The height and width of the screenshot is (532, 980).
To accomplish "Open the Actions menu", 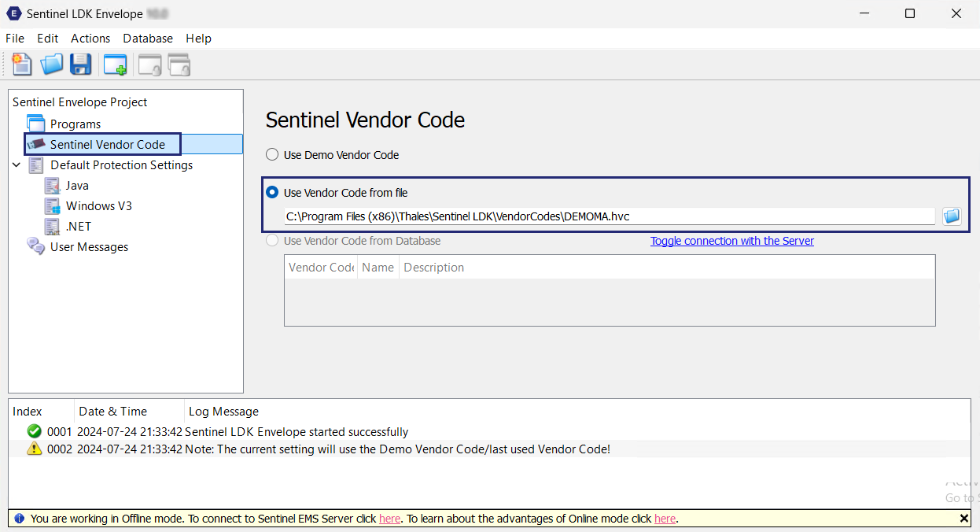I will tap(90, 38).
